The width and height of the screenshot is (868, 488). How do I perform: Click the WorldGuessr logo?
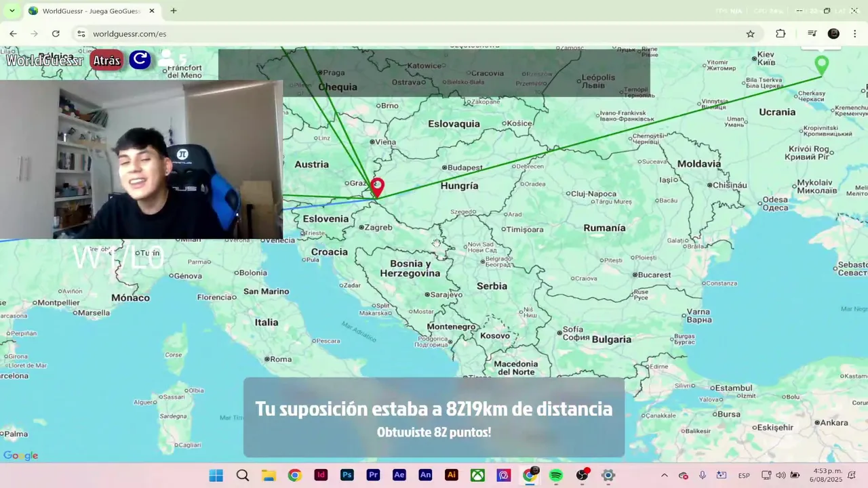point(45,60)
